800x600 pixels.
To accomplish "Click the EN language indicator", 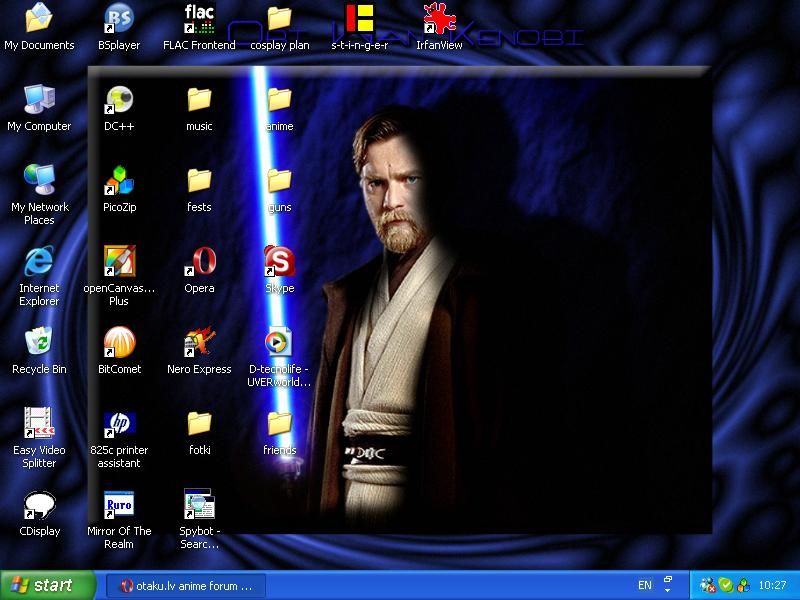I will 645,585.
